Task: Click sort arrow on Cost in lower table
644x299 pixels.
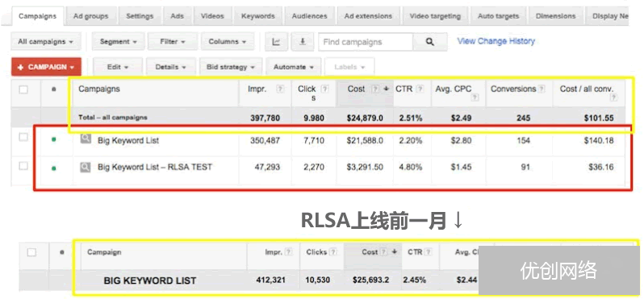Action: 395,252
